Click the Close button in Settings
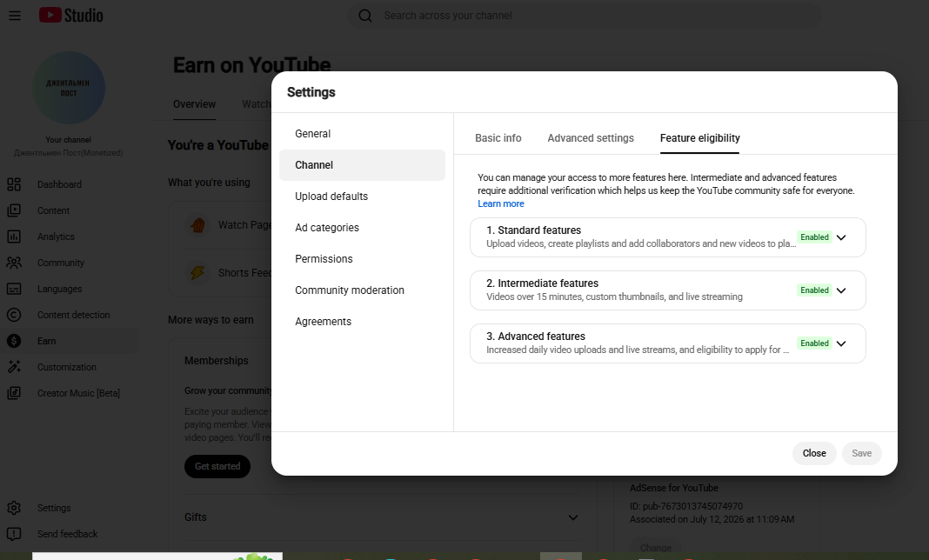Screen dimensions: 929x560 [x=814, y=453]
